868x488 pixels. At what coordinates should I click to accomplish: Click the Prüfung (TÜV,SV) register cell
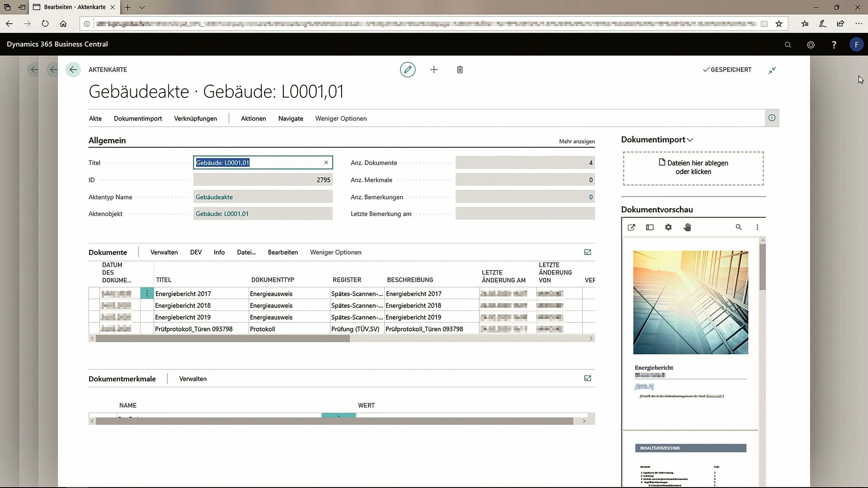coord(357,329)
